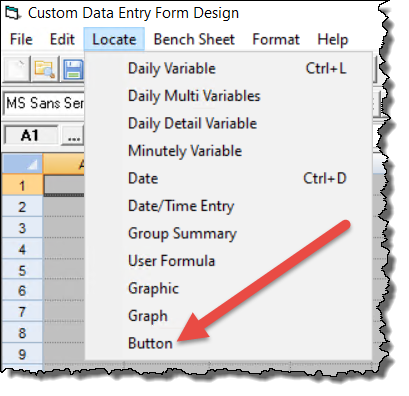Open the MS Sans Serif font box
Image resolution: width=409 pixels, height=396 pixels.
44,103
